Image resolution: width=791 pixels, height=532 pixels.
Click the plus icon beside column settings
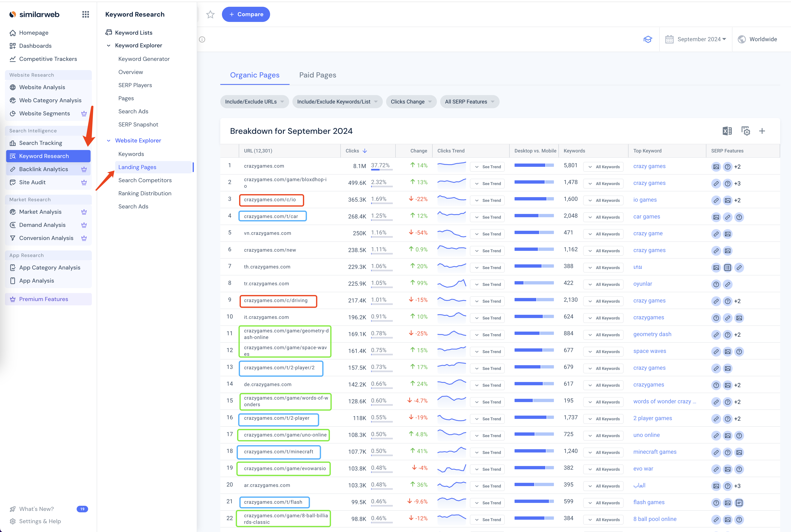click(x=762, y=131)
